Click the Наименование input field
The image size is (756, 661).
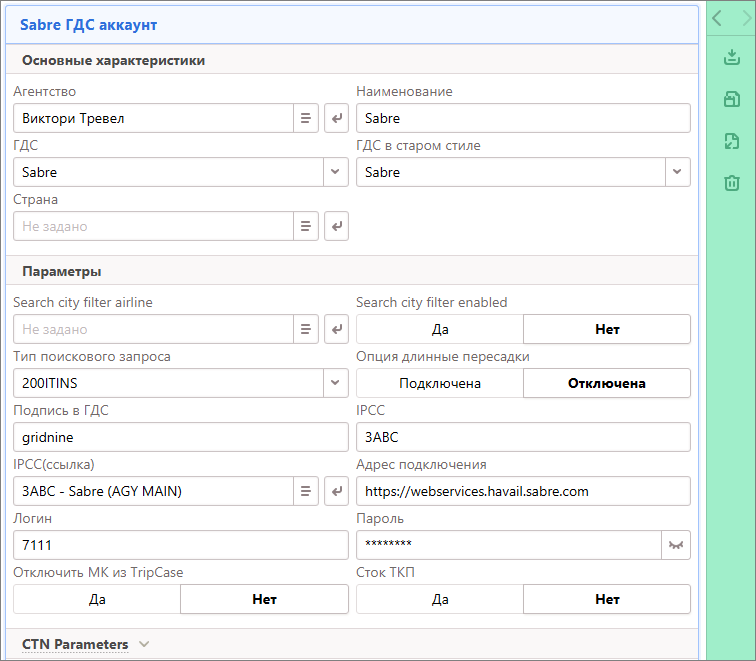523,119
